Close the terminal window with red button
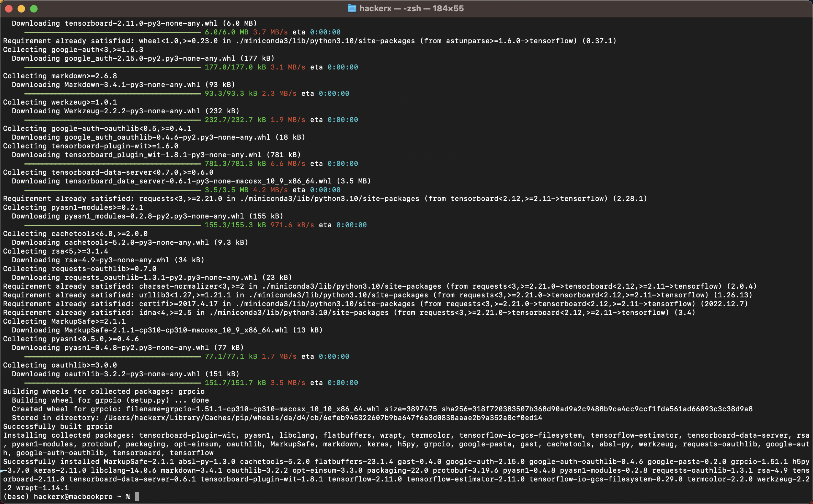This screenshot has height=504, width=813. coord(9,9)
